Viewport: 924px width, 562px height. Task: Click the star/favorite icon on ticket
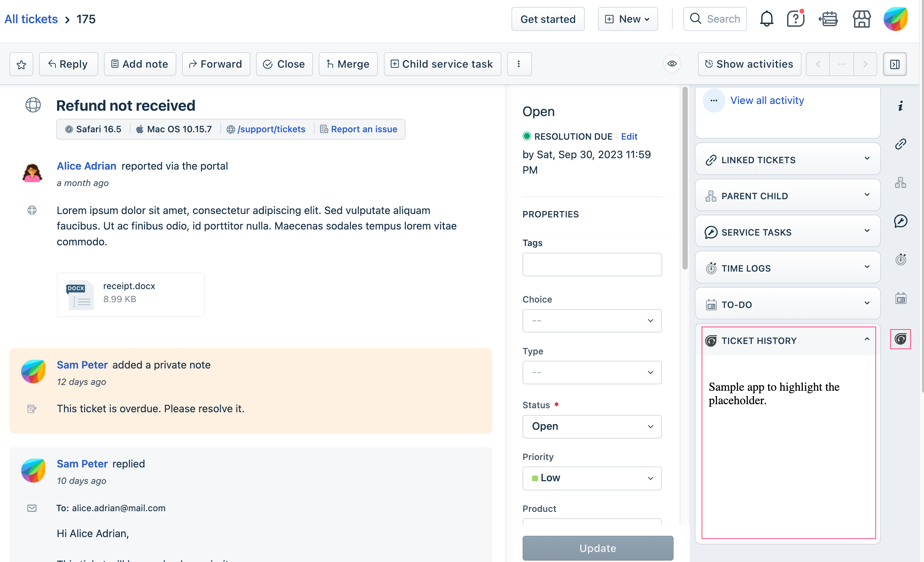point(21,64)
